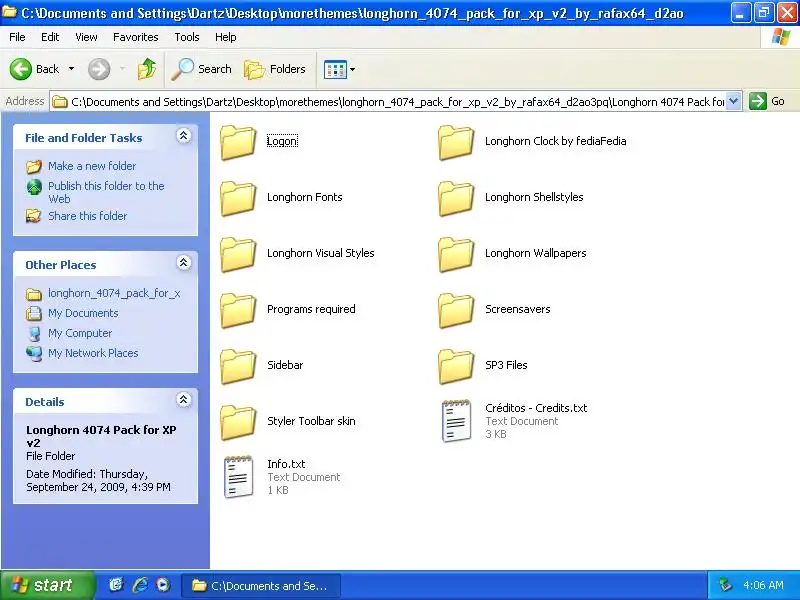Click the Up folder icon
Image resolution: width=800 pixels, height=600 pixels.
(x=147, y=69)
